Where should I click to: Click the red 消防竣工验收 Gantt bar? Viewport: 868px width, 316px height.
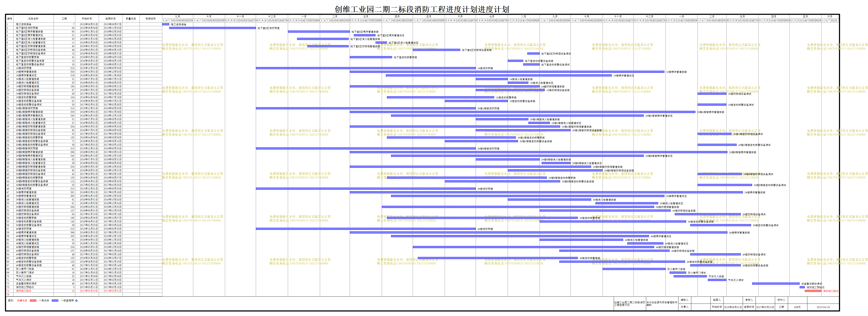813,291
